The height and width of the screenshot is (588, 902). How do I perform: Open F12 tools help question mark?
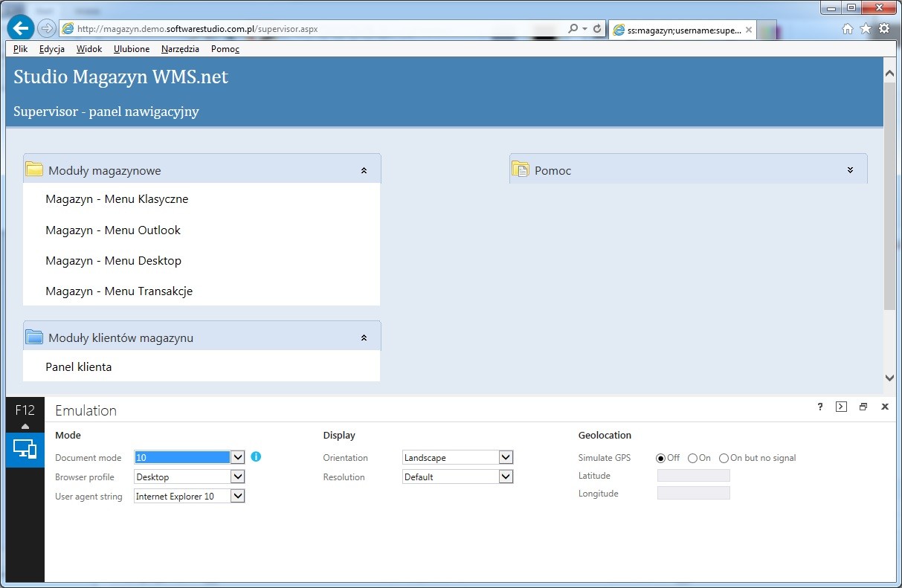click(820, 407)
